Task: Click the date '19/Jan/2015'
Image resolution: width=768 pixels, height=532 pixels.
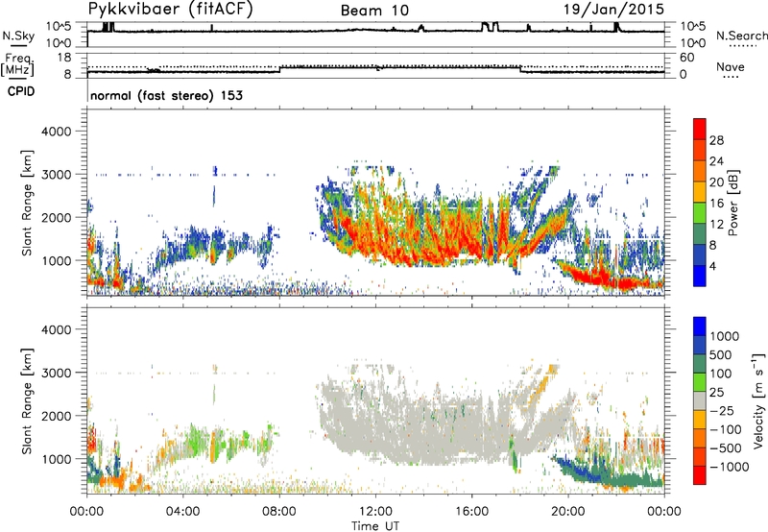Action: [x=613, y=10]
